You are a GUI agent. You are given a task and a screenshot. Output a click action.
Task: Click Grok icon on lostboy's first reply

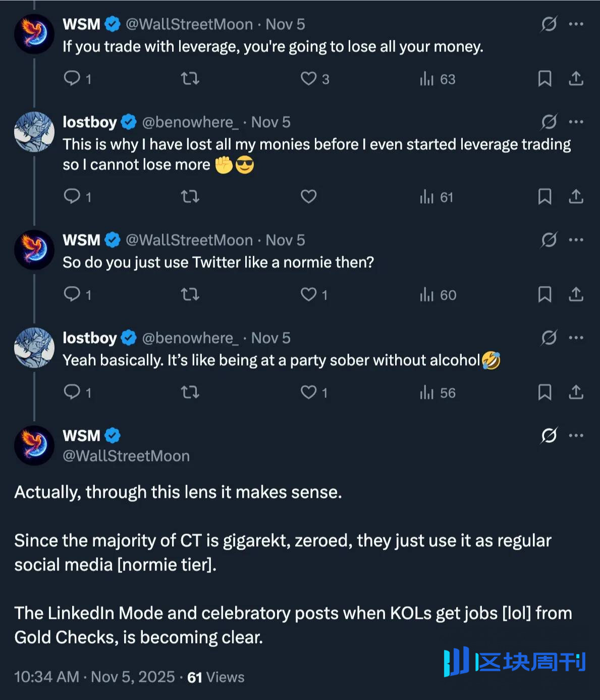click(x=549, y=122)
